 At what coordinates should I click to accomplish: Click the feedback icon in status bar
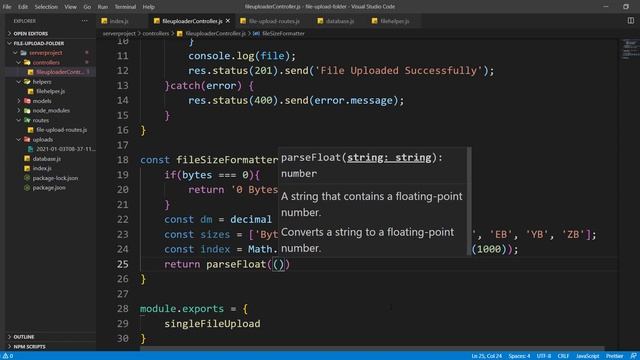click(x=633, y=356)
